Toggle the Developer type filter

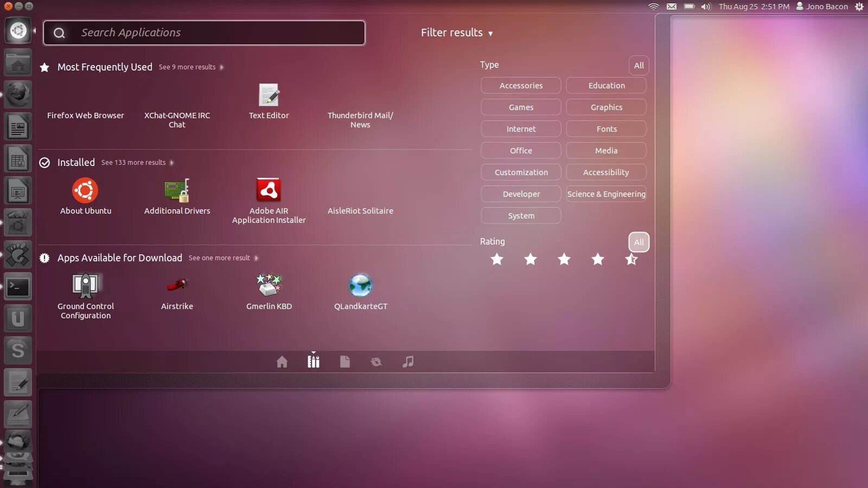click(521, 194)
